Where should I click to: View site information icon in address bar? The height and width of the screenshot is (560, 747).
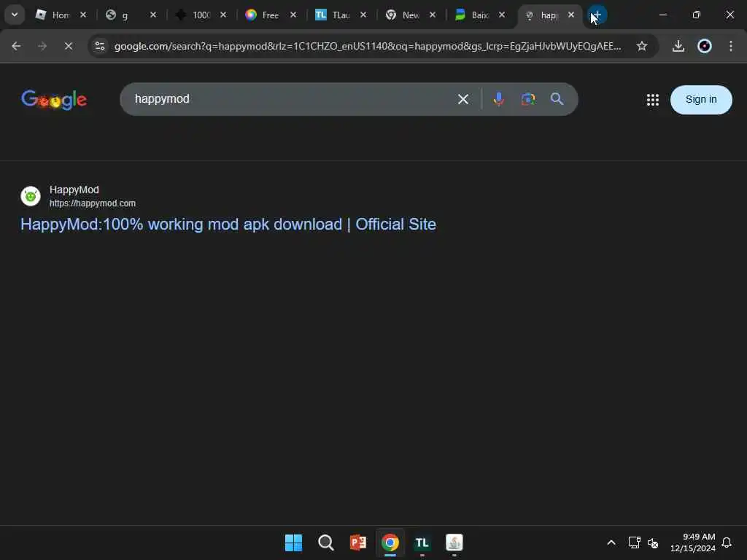pyautogui.click(x=99, y=46)
